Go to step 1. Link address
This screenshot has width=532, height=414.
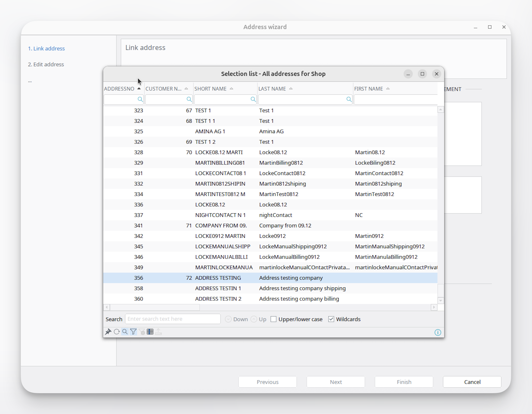click(x=46, y=48)
